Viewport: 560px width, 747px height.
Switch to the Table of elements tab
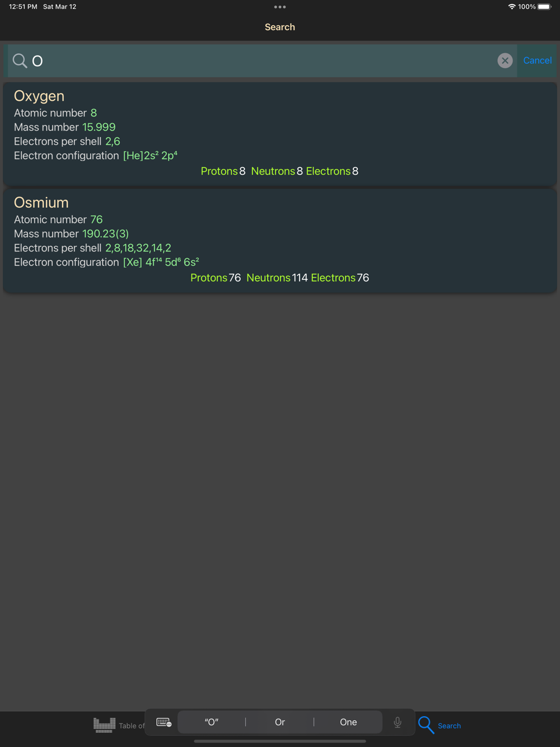pyautogui.click(x=132, y=726)
